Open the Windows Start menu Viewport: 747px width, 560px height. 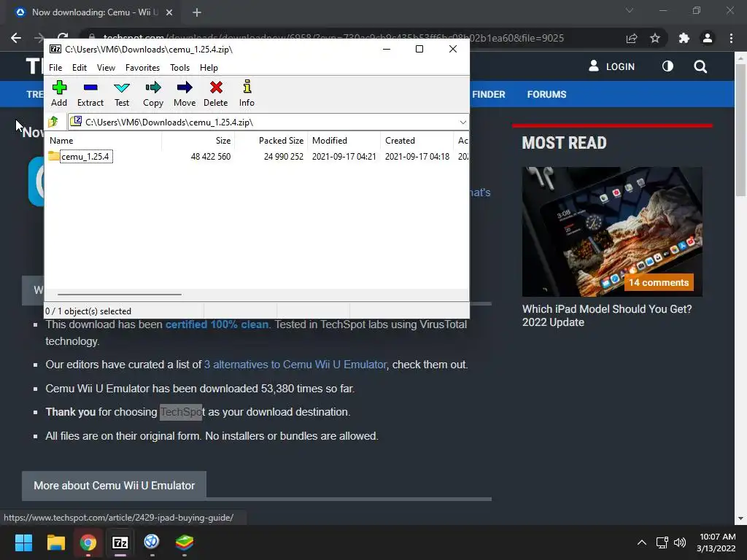pyautogui.click(x=23, y=542)
